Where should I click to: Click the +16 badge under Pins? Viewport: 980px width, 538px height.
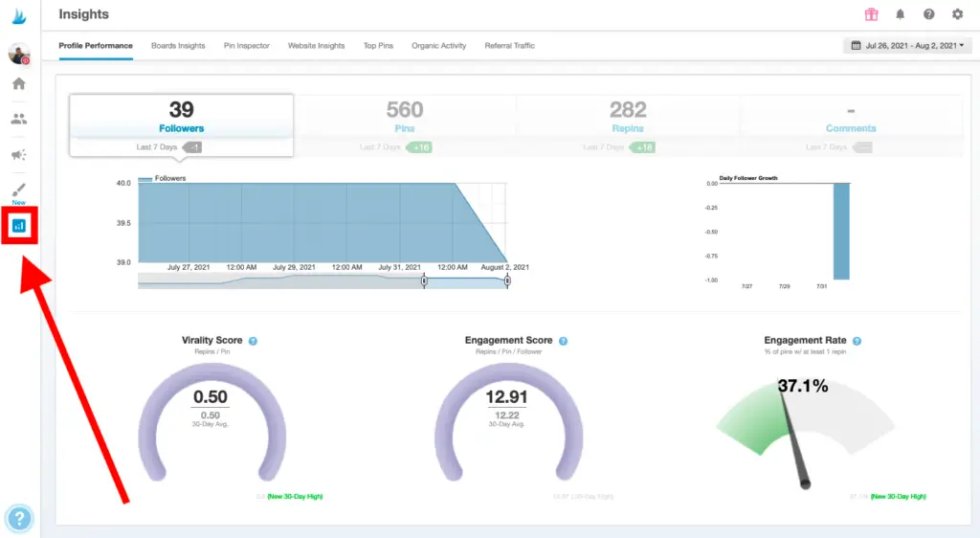coord(419,147)
